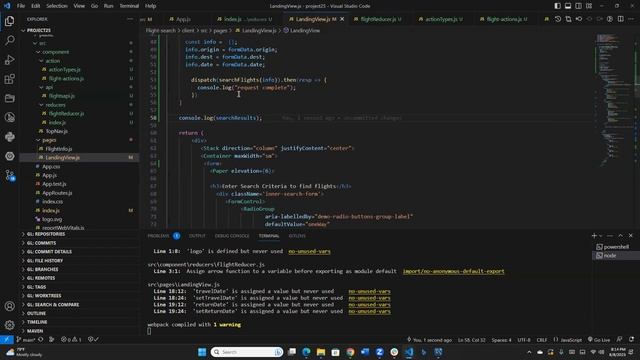The image size is (640, 360).
Task: Open the Manage gear icon
Action: point(9,325)
